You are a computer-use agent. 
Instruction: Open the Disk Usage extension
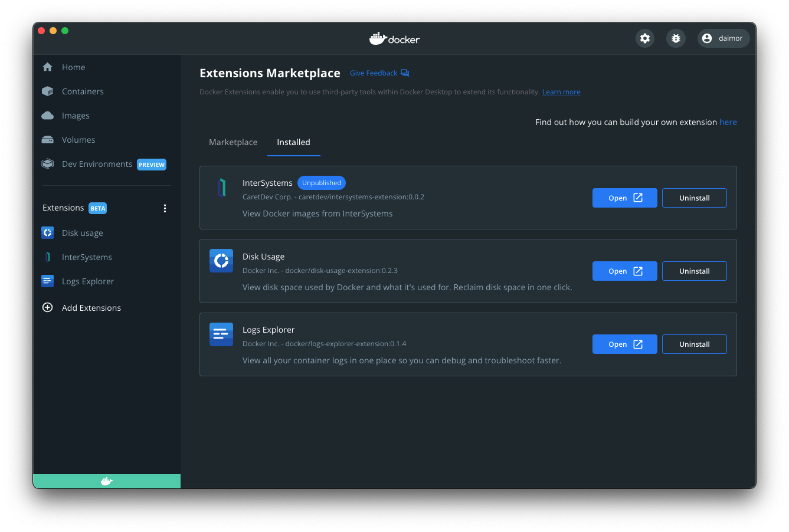coord(624,271)
